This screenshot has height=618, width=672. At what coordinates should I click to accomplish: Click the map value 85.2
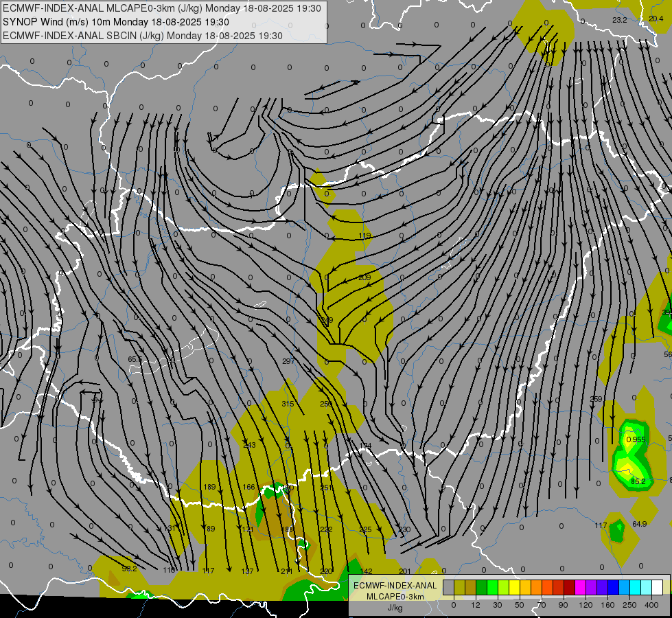(638, 481)
